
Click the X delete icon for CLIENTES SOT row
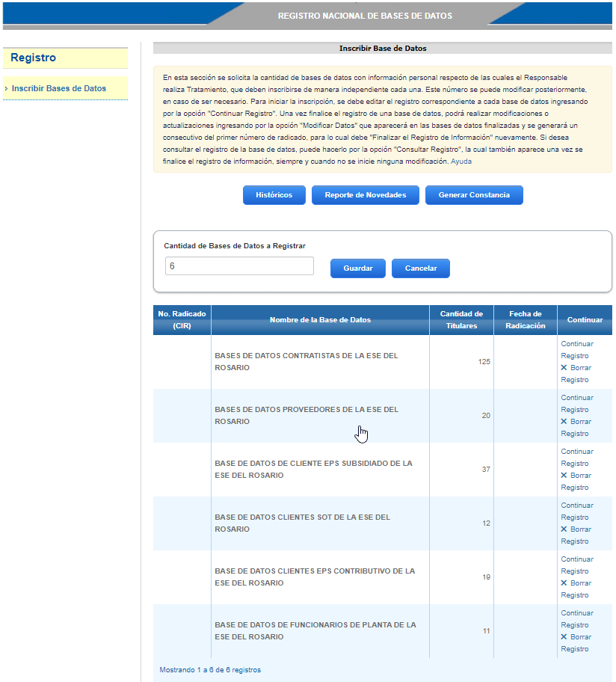tap(564, 529)
